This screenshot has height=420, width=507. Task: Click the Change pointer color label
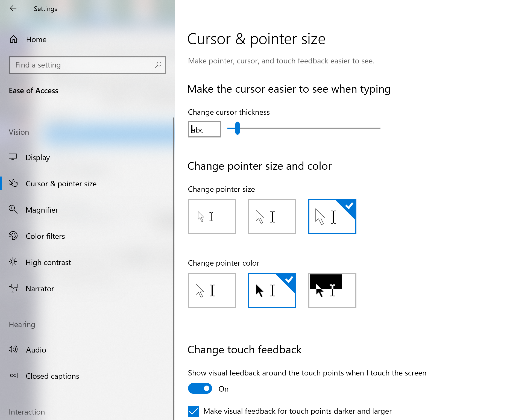(224, 263)
